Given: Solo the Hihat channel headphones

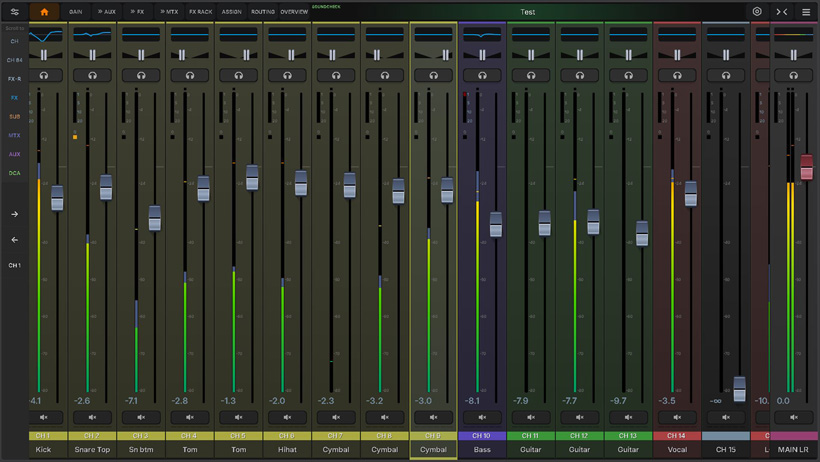Looking at the screenshot, I should (287, 75).
